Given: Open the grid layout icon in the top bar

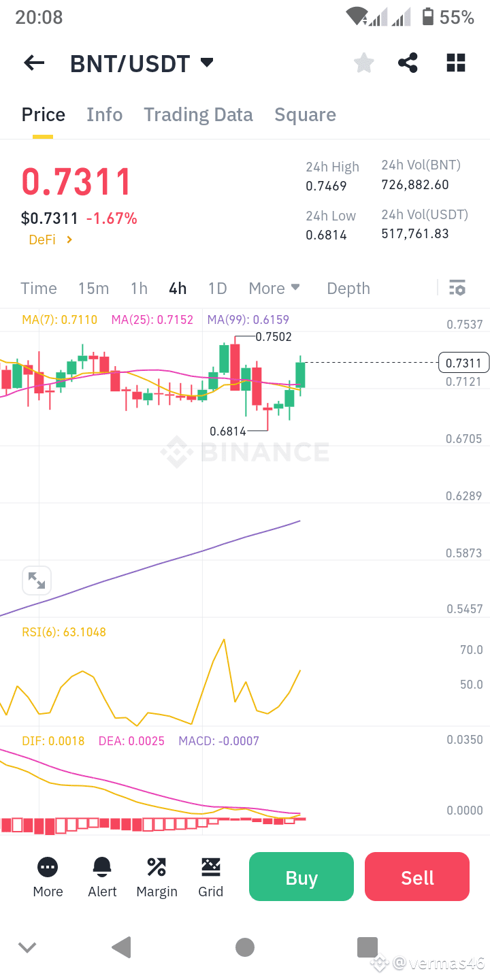Looking at the screenshot, I should click(455, 63).
